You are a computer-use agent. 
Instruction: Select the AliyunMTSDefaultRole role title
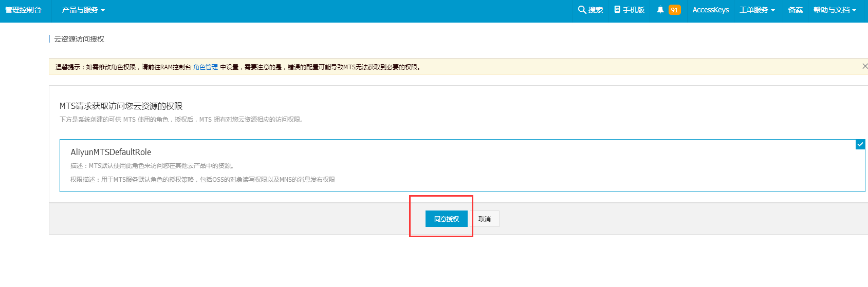point(111,152)
